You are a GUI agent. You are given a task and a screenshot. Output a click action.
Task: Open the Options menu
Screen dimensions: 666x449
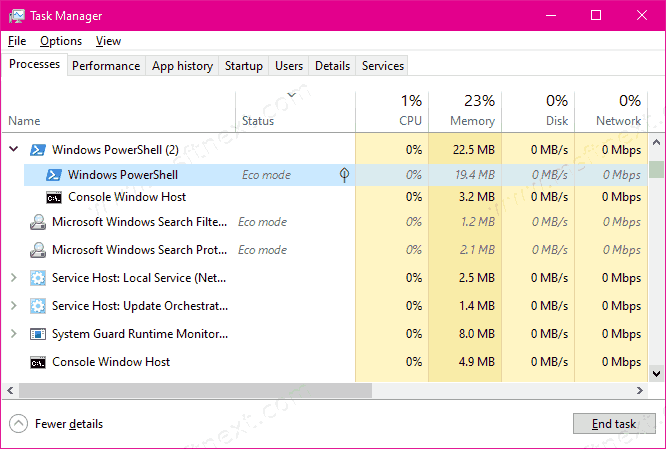(61, 41)
